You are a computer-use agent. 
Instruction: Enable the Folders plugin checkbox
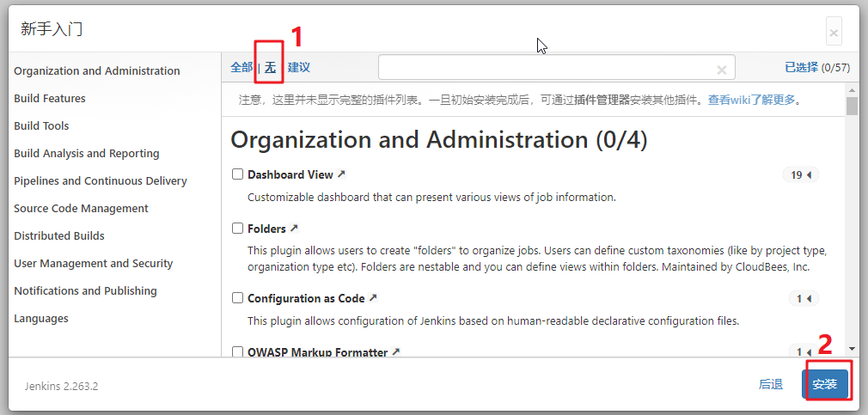pos(237,228)
